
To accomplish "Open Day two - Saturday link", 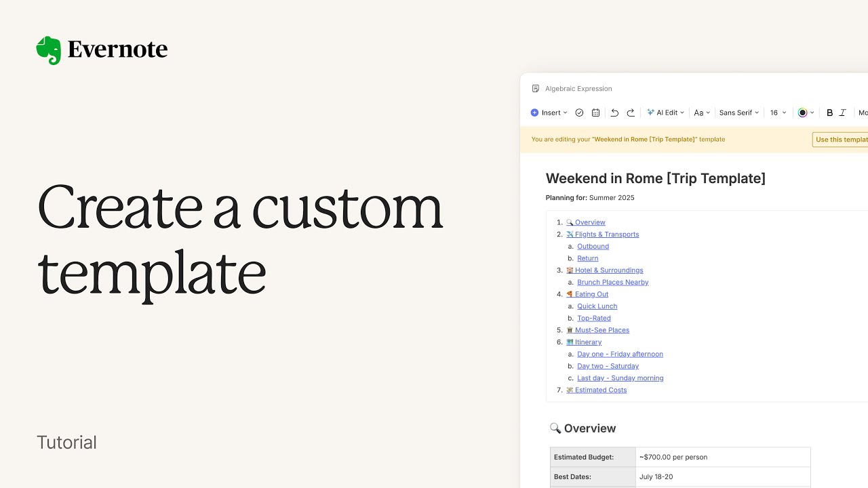I will [x=608, y=366].
